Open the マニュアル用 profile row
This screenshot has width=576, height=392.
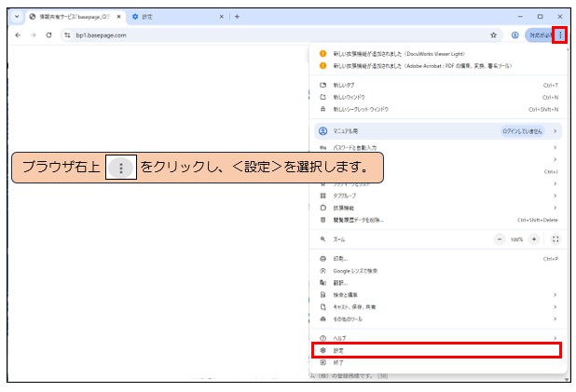tap(438, 131)
